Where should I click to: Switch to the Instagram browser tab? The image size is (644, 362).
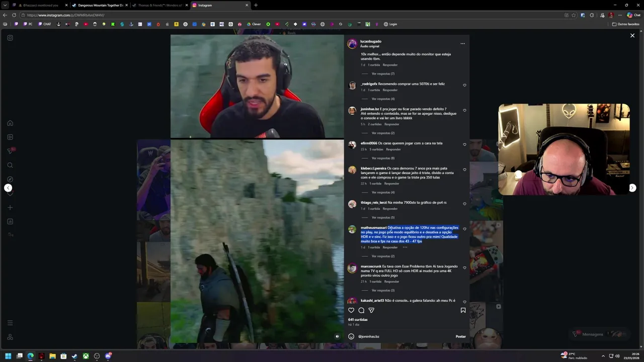220,5
